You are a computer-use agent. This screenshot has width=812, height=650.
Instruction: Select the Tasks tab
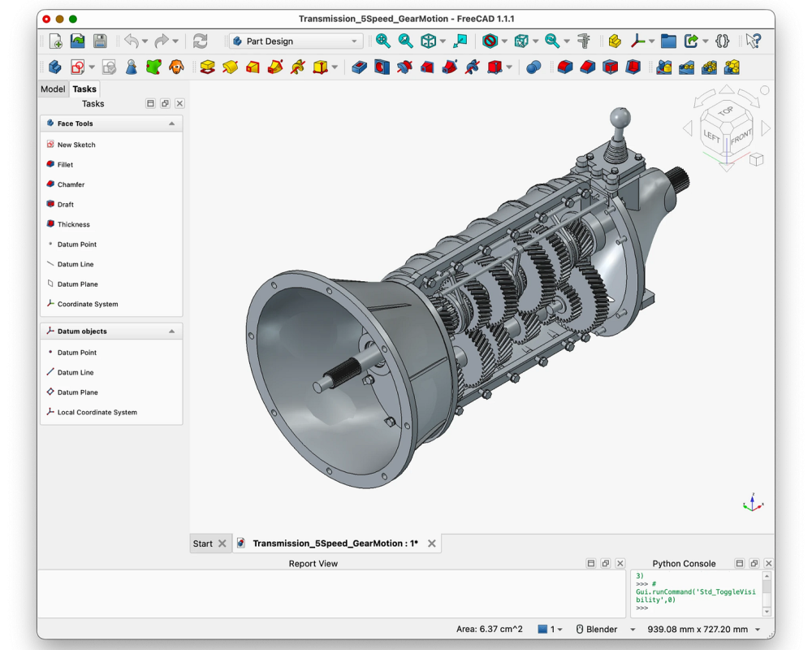click(84, 89)
